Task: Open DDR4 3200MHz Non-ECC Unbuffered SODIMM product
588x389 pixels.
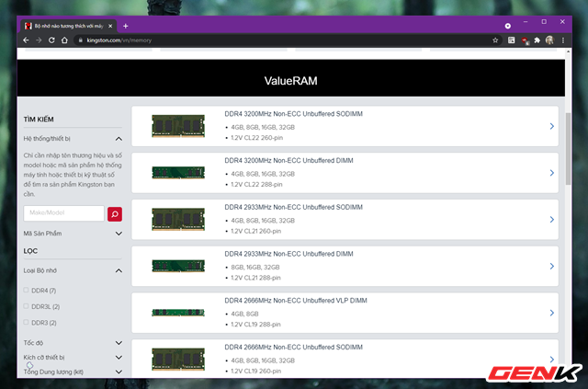Action: 345,126
